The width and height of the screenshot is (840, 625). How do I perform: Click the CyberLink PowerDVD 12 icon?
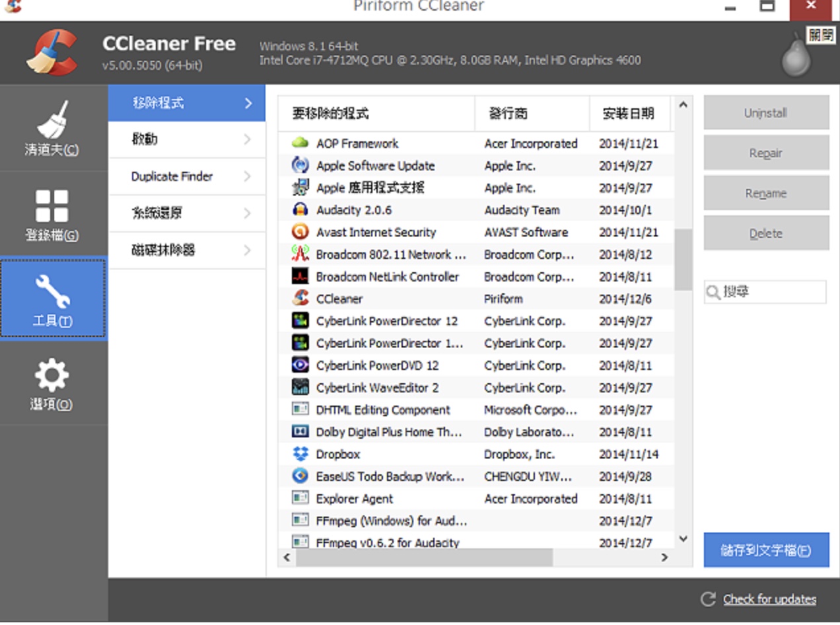pos(300,365)
